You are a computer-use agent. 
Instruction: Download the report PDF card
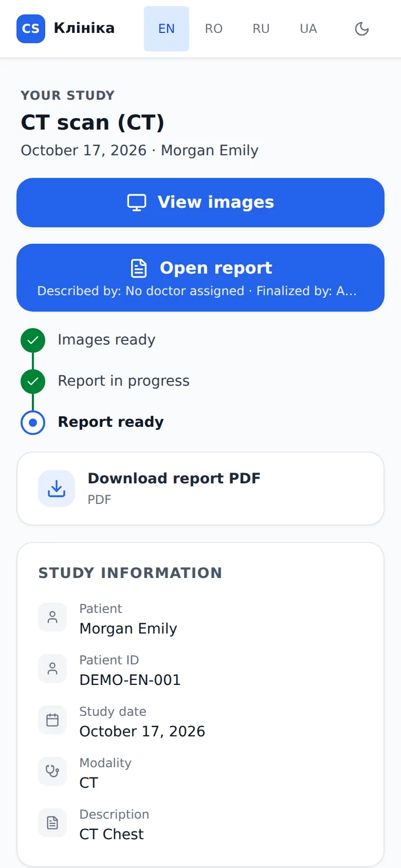click(x=200, y=489)
